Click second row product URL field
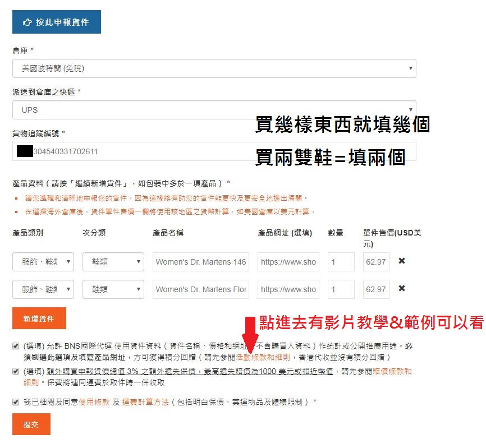 (288, 289)
